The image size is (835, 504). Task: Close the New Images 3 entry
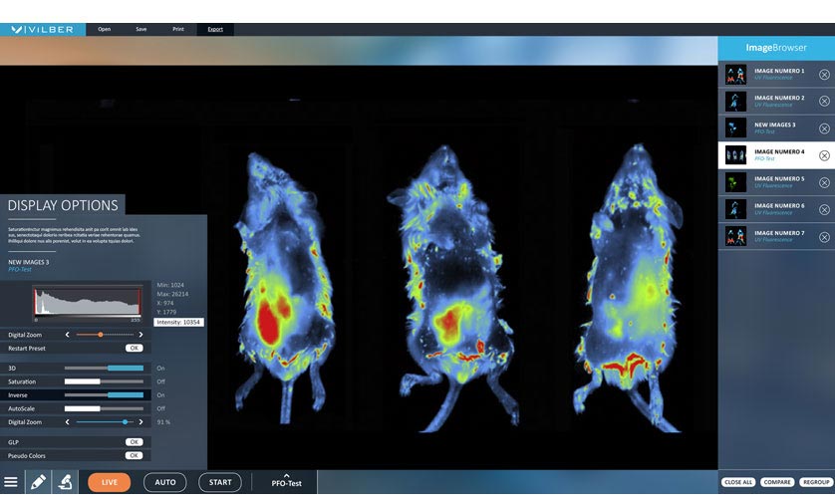tap(824, 128)
